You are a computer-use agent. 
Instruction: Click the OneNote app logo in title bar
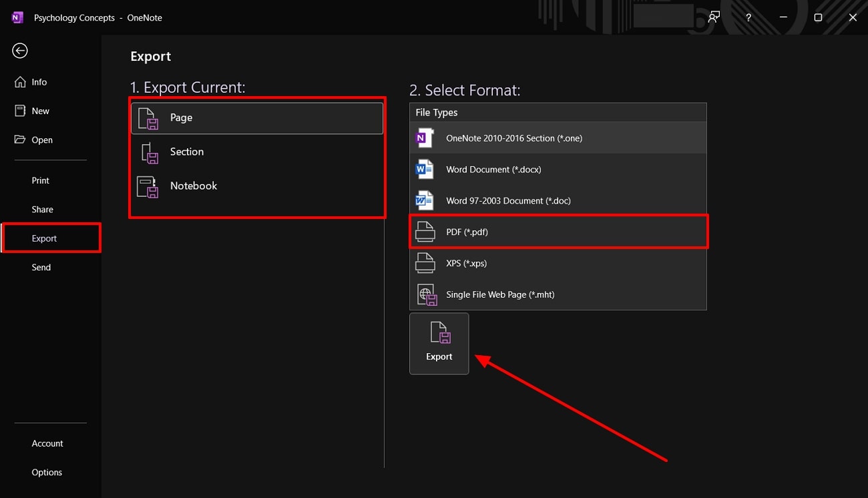17,18
